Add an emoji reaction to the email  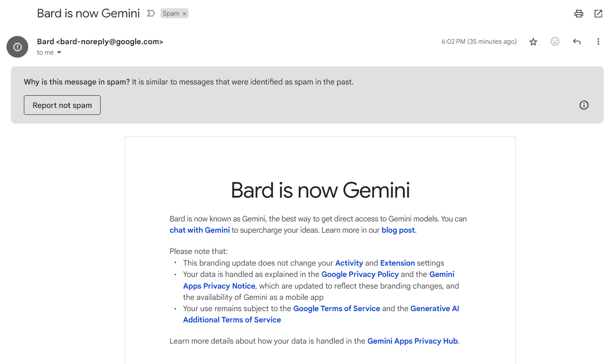555,42
